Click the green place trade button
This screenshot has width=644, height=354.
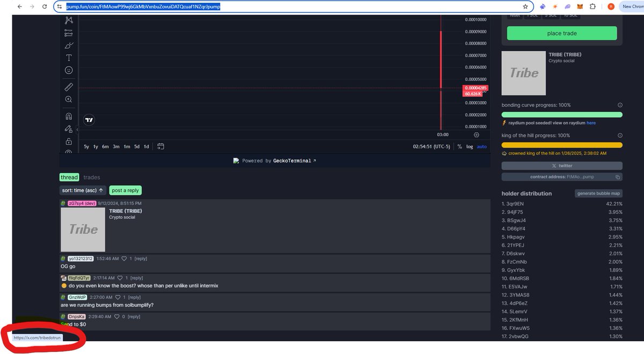point(562,33)
